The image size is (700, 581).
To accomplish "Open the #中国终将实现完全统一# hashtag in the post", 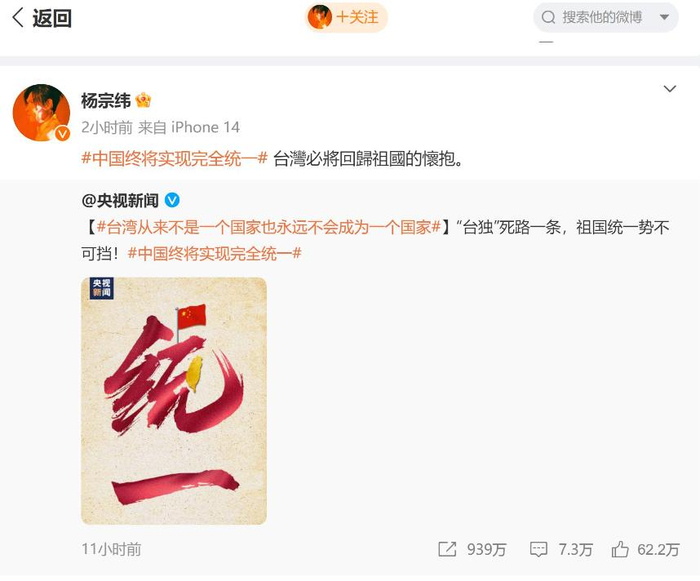I will 175,159.
